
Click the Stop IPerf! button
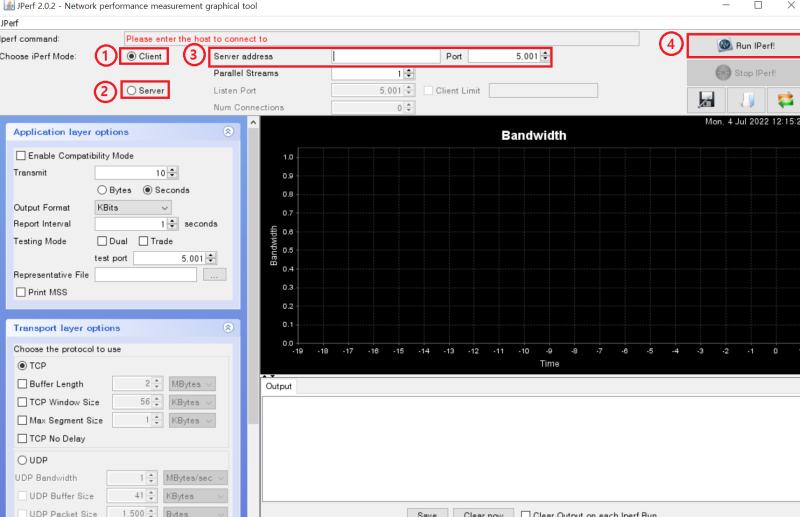point(745,73)
